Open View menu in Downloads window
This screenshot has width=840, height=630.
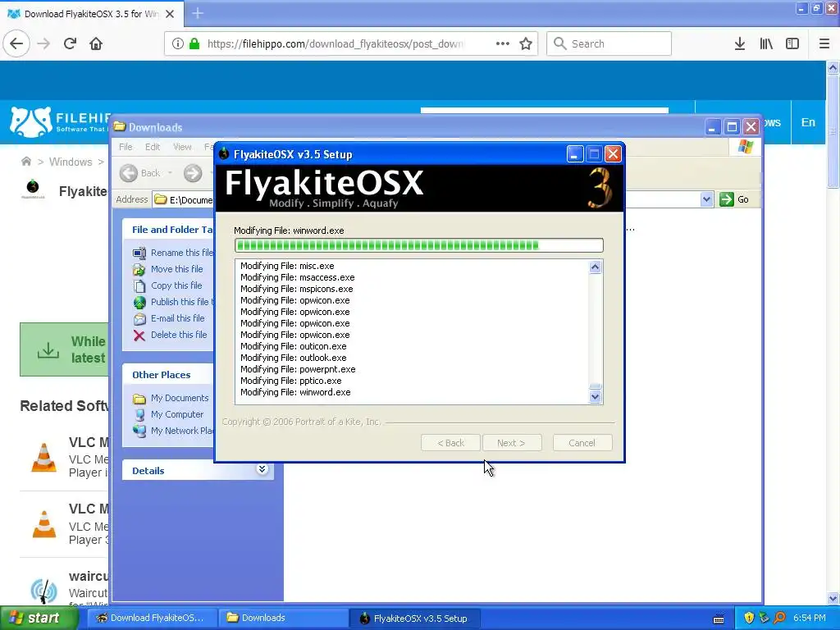coord(182,147)
